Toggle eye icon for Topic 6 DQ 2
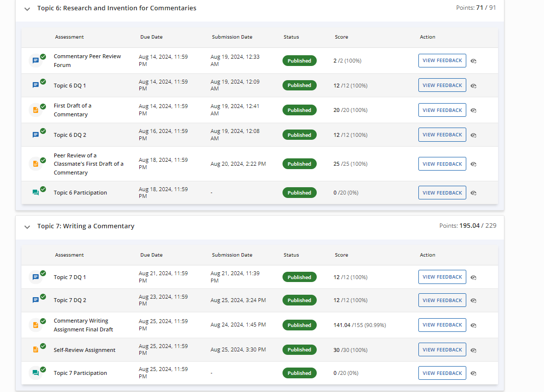Viewport: 544px width, 392px height. [474, 135]
